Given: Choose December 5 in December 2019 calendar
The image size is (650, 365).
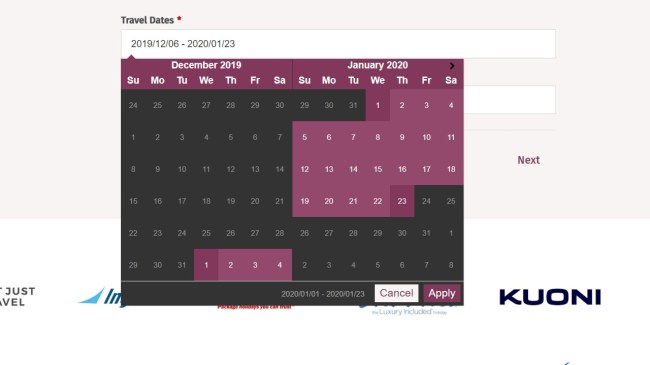Looking at the screenshot, I should (x=230, y=137).
